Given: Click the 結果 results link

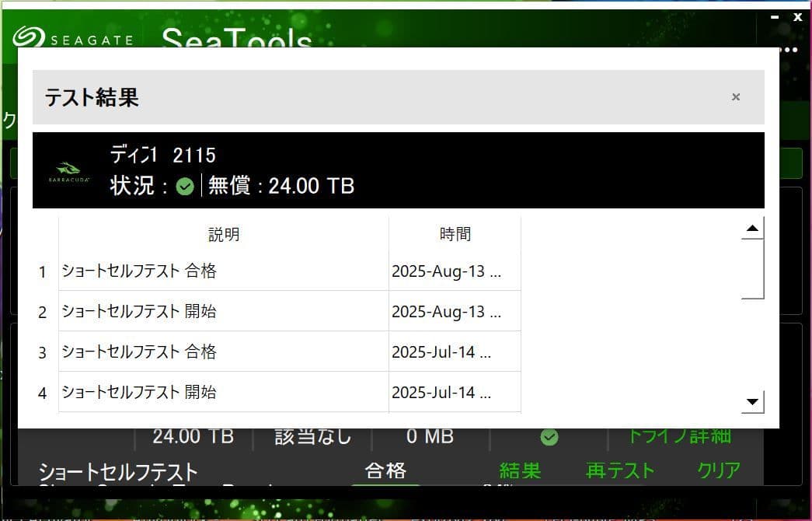Looking at the screenshot, I should click(x=519, y=470).
